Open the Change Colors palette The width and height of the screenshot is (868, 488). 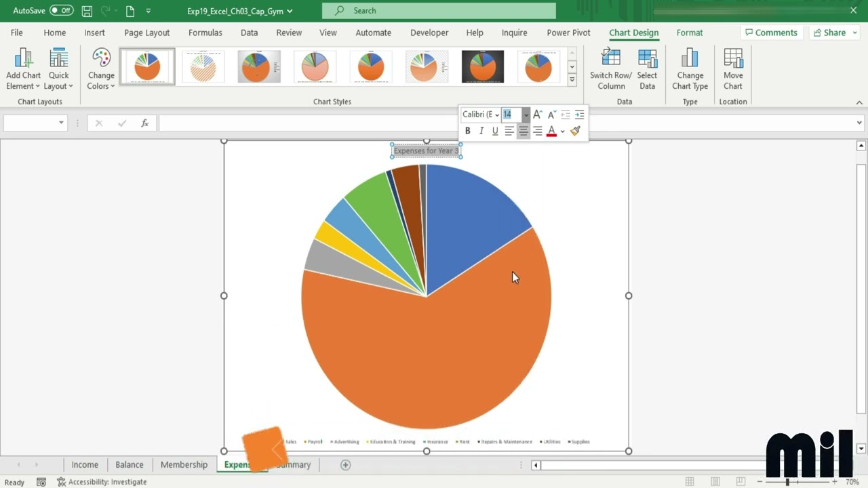[100, 69]
